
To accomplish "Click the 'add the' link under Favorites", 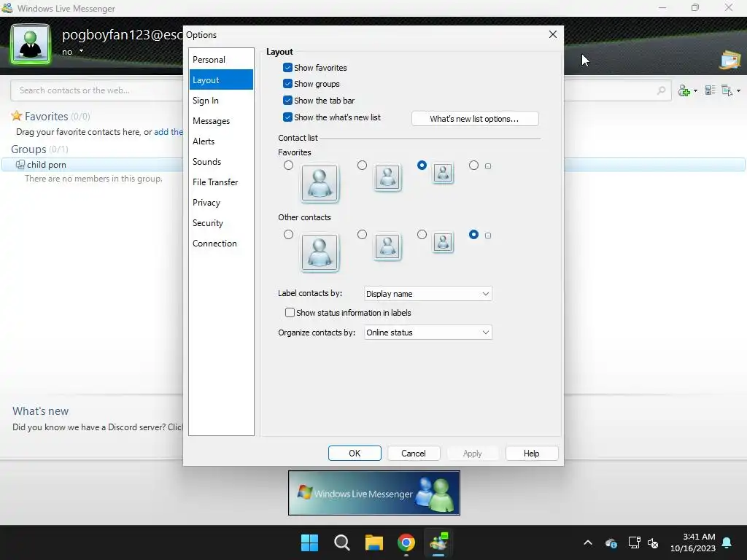I will pos(169,132).
